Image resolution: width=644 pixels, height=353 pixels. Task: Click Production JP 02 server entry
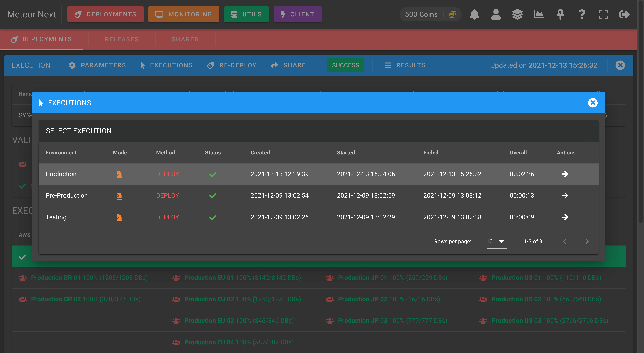click(x=389, y=299)
